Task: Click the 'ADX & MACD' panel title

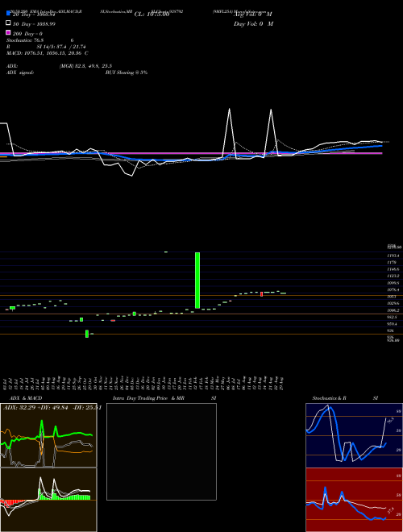Action: (26, 398)
